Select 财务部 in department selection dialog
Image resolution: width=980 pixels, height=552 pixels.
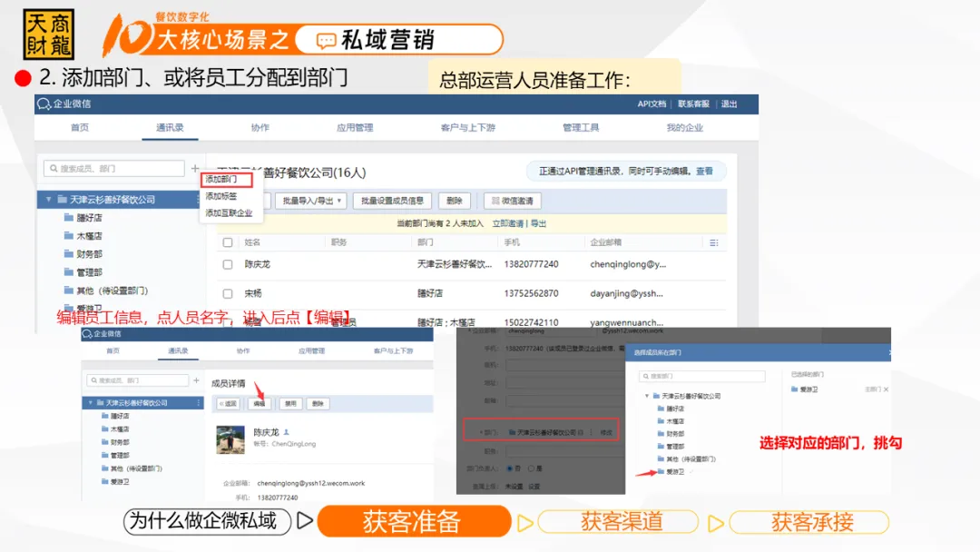675,434
